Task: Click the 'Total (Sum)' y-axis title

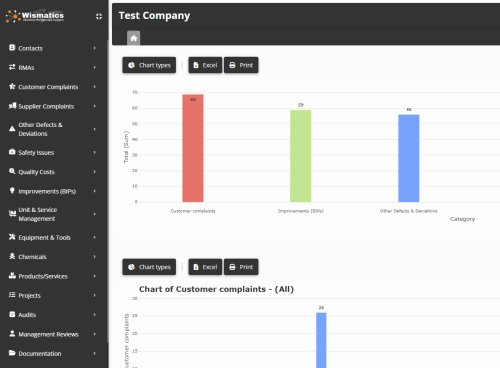Action: click(126, 147)
